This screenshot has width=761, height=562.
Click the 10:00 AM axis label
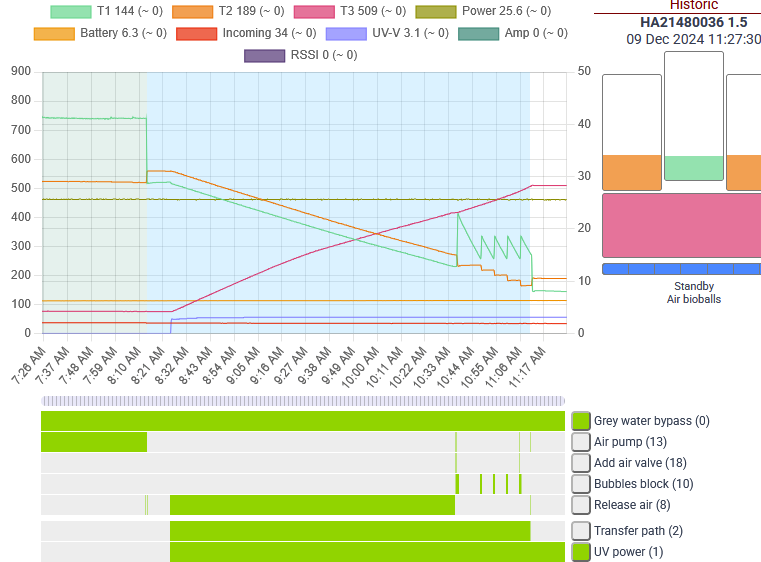360,367
